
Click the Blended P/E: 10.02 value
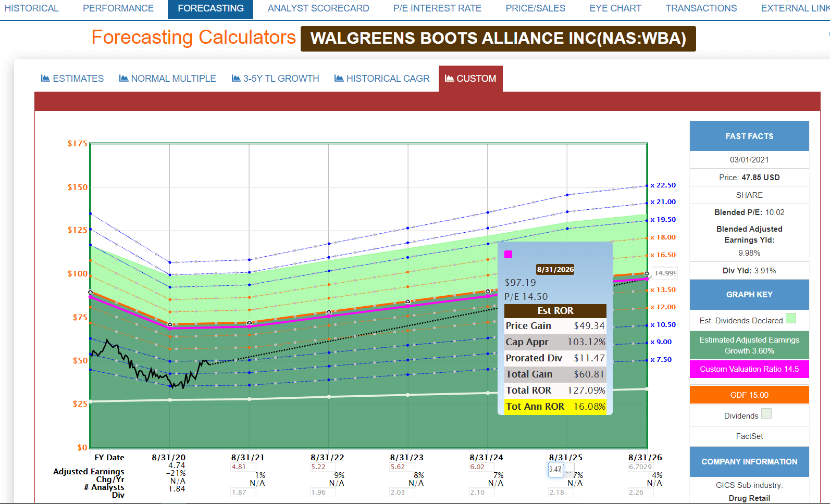(x=749, y=212)
